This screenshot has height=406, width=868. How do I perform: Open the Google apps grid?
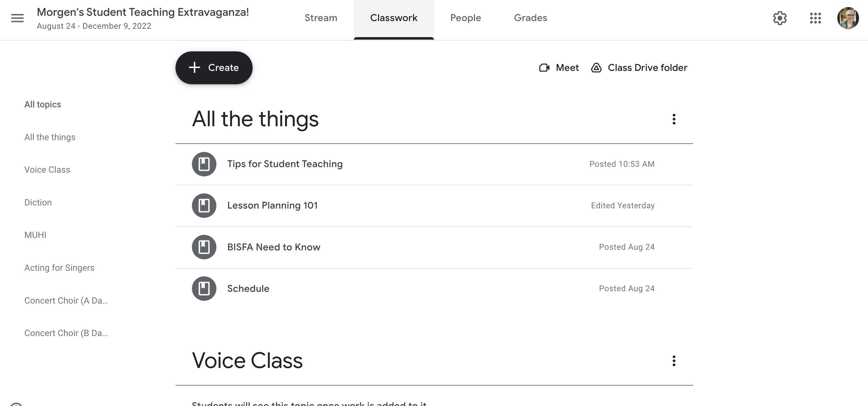point(815,19)
